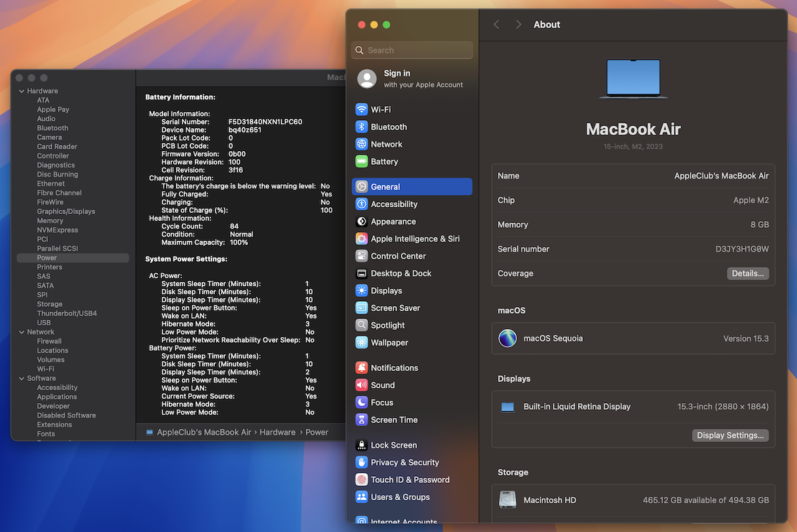797x532 pixels.
Task: Open Privacy & Security settings pane
Action: click(x=405, y=462)
